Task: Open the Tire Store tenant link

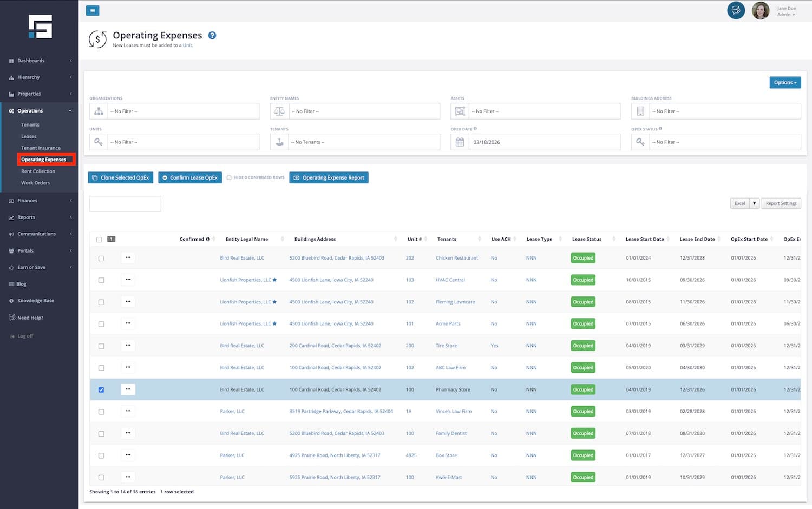Action: point(446,346)
